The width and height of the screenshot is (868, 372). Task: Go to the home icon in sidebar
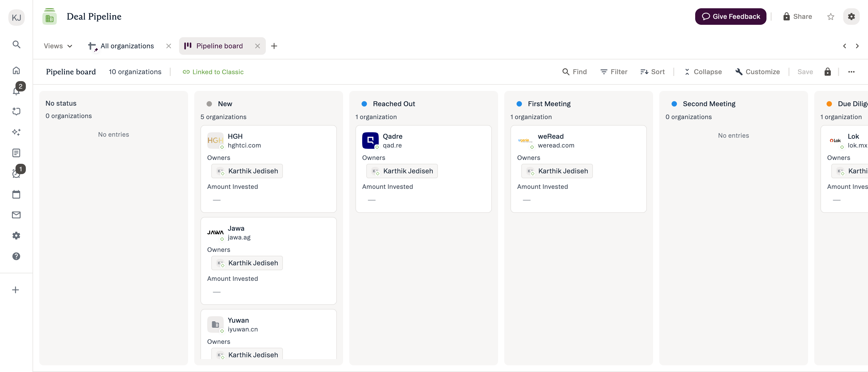(x=16, y=71)
